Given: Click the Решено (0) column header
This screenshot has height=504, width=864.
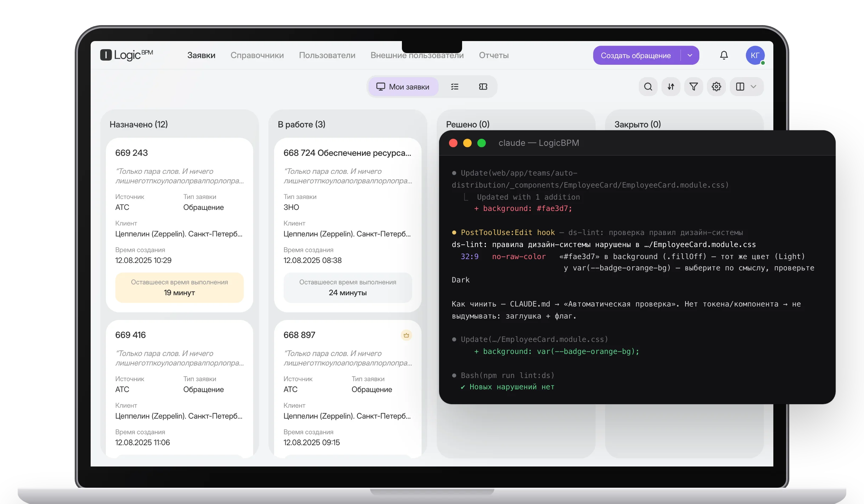Looking at the screenshot, I should 468,125.
